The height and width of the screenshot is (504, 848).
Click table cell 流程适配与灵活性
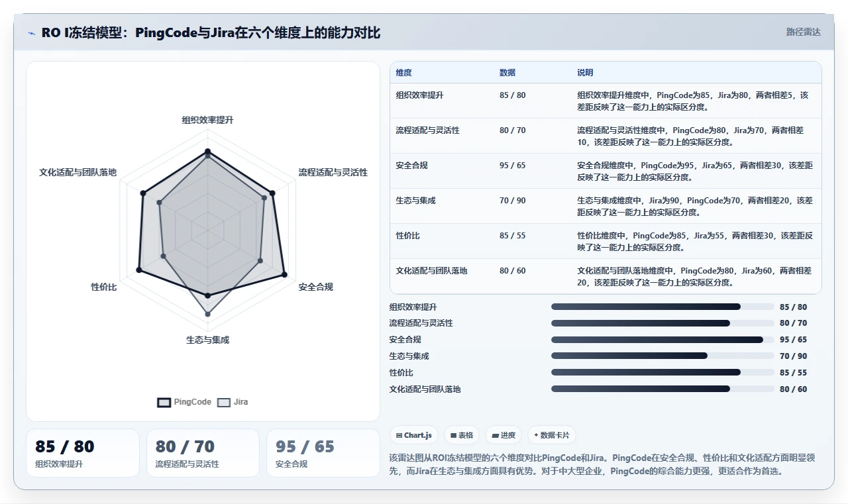click(428, 130)
